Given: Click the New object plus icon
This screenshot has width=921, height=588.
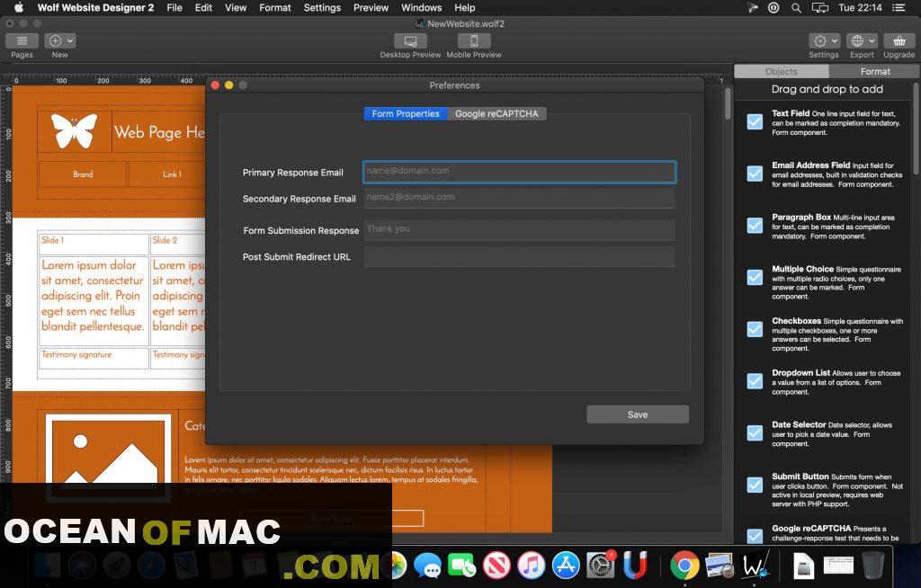Looking at the screenshot, I should click(x=55, y=40).
